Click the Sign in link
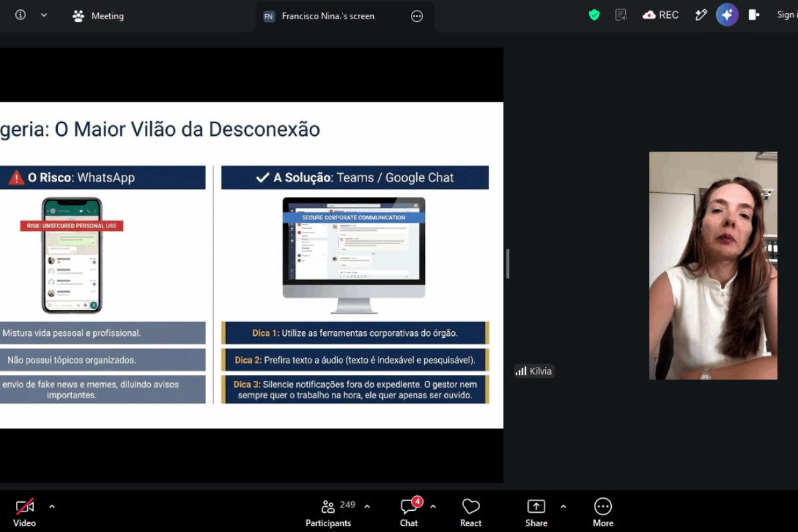This screenshot has height=532, width=798. [x=786, y=15]
